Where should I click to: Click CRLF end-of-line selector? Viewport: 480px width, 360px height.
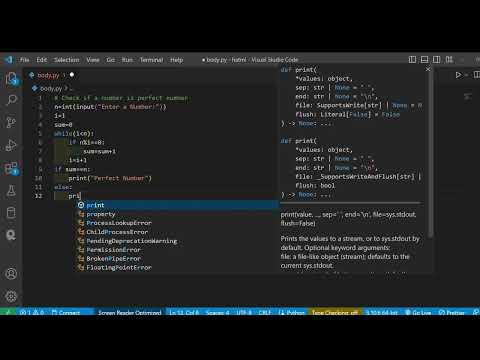coord(265,312)
